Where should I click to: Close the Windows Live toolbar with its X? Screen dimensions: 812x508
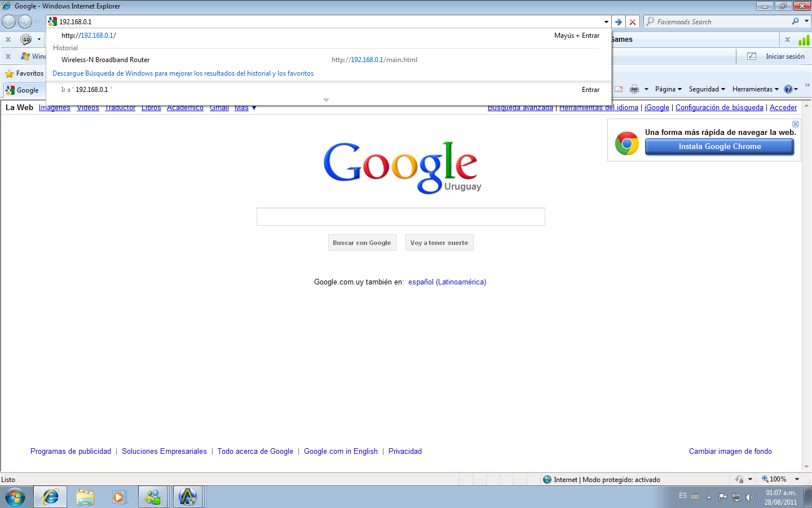tap(8, 56)
